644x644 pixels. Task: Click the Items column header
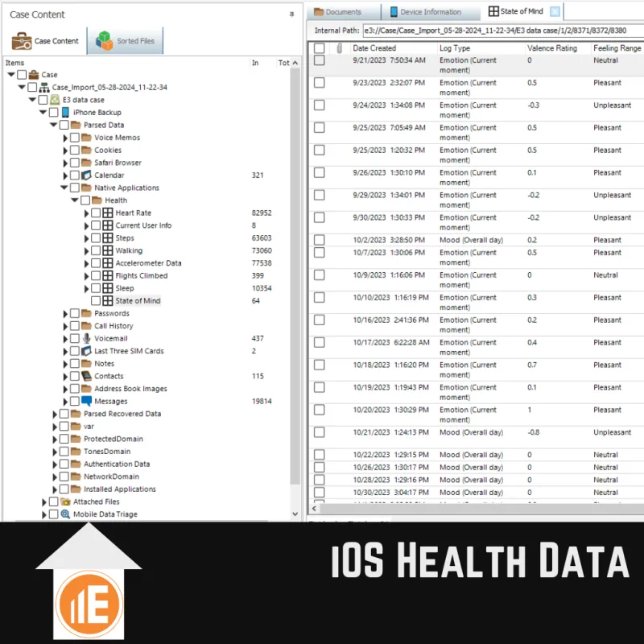(x=14, y=63)
